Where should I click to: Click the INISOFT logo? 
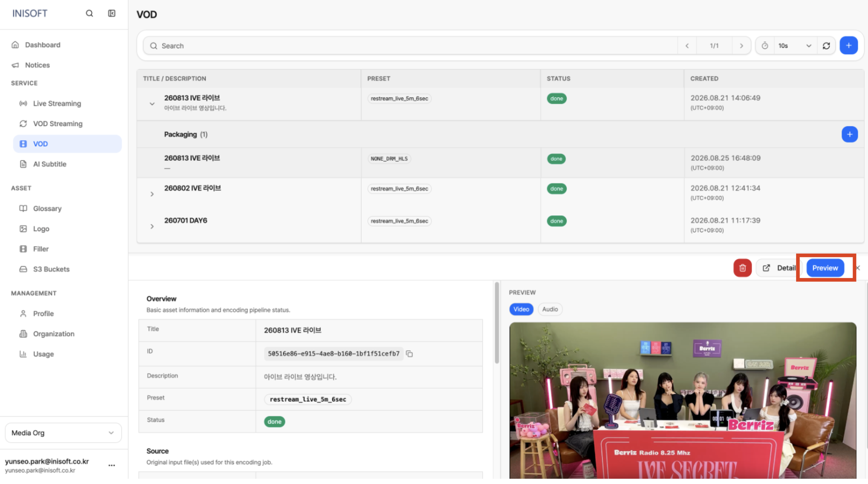click(30, 14)
